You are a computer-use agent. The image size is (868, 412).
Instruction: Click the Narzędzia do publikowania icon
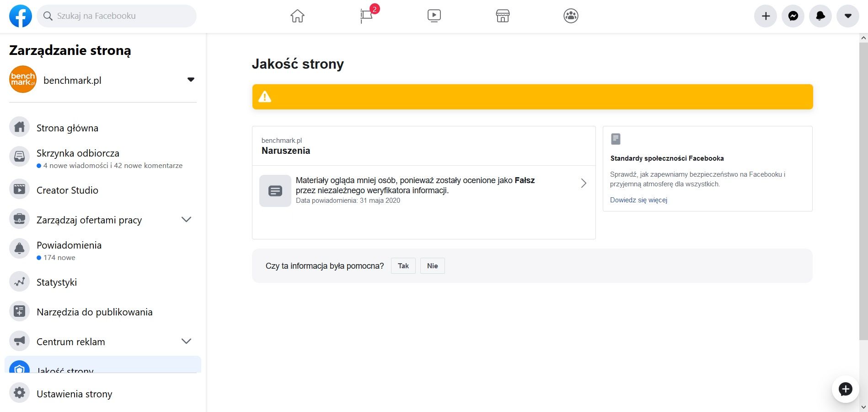tap(19, 311)
